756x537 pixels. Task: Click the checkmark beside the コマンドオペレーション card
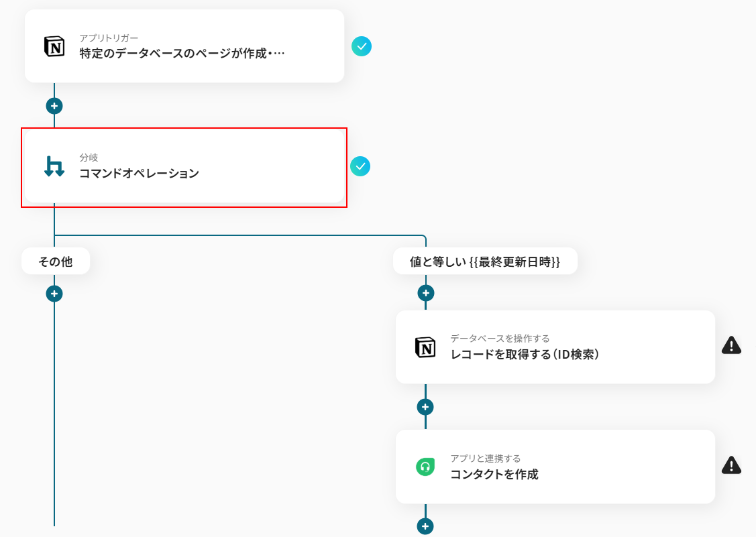360,166
